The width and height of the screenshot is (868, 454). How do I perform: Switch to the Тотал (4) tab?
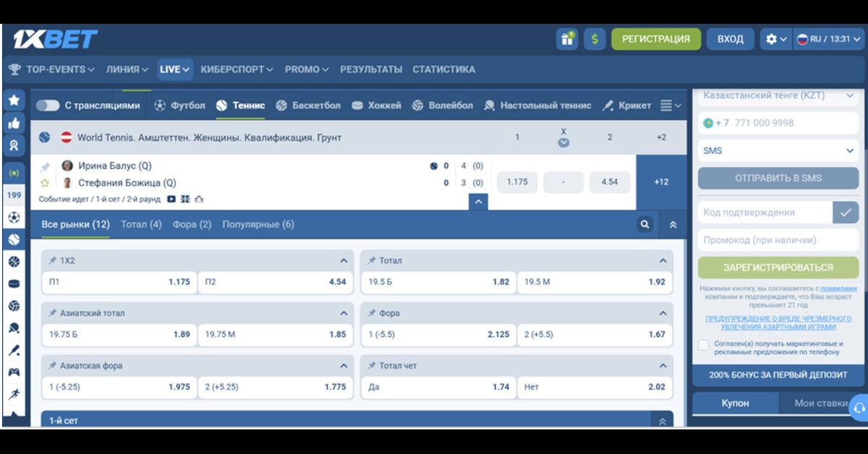pyautogui.click(x=141, y=225)
